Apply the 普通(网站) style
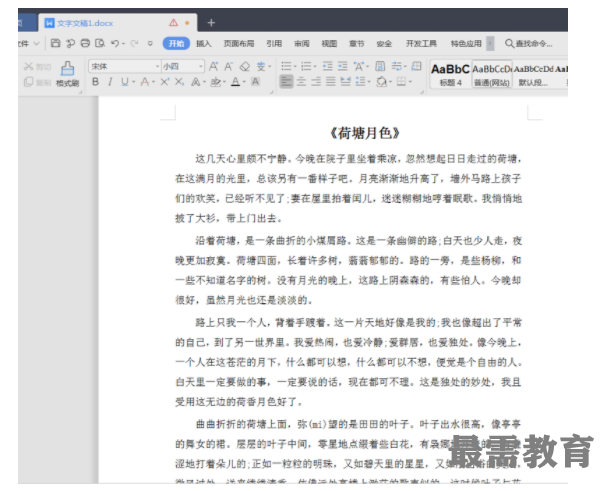The image size is (600, 491). coord(492,74)
